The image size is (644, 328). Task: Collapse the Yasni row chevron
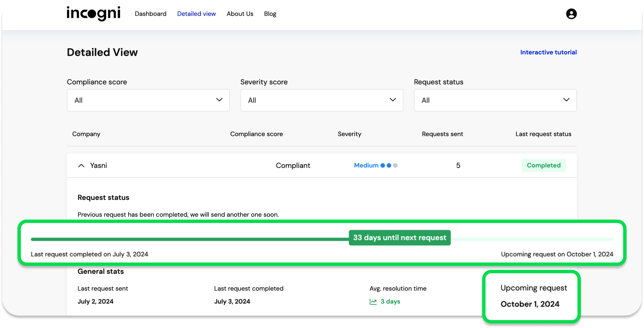click(81, 166)
